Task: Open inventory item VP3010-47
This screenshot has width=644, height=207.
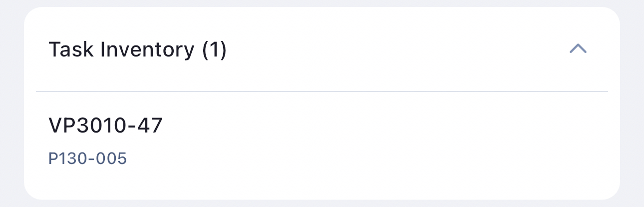Action: (x=105, y=125)
